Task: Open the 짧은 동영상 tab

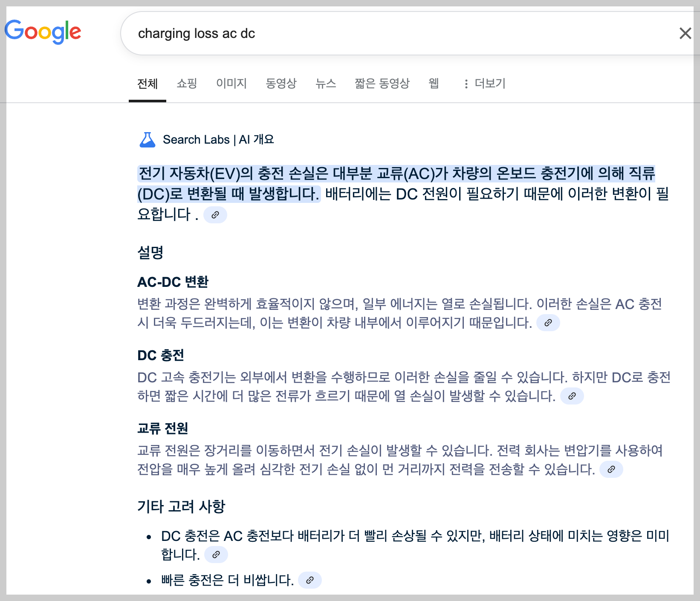Action: 382,83
